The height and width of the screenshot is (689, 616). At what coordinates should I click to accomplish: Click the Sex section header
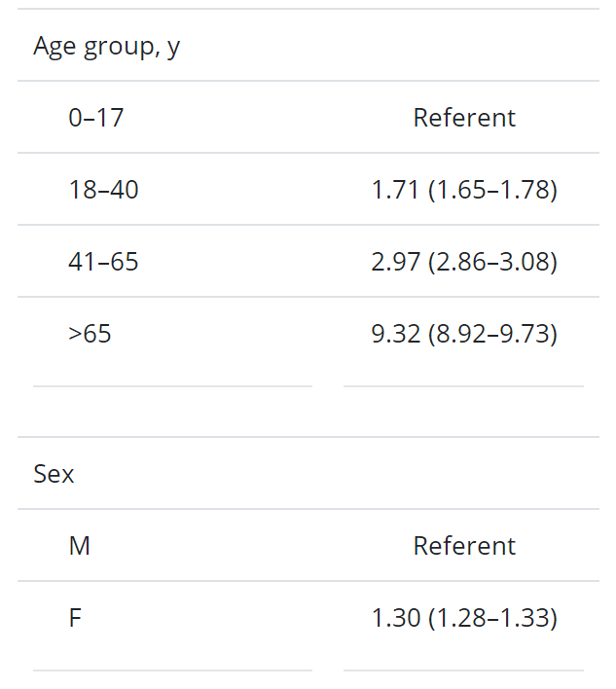point(54,474)
